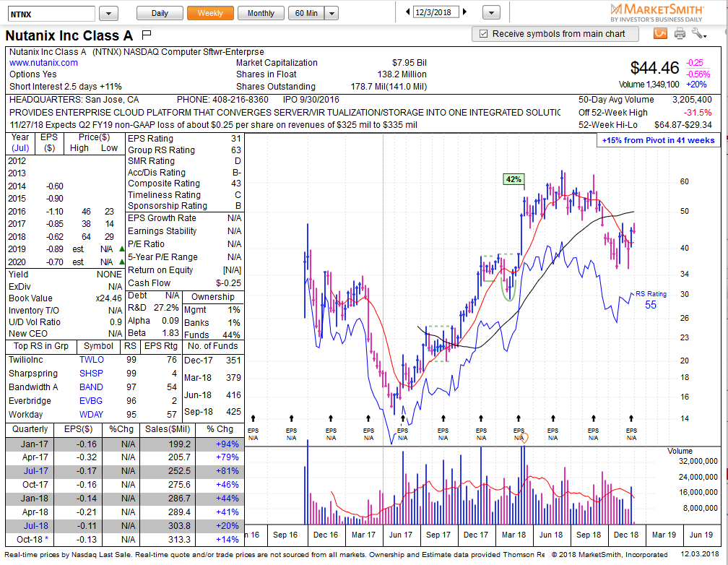The width and height of the screenshot is (728, 565).
Task: Toggle Receive symbols from main chart checkbox
Action: click(x=483, y=34)
